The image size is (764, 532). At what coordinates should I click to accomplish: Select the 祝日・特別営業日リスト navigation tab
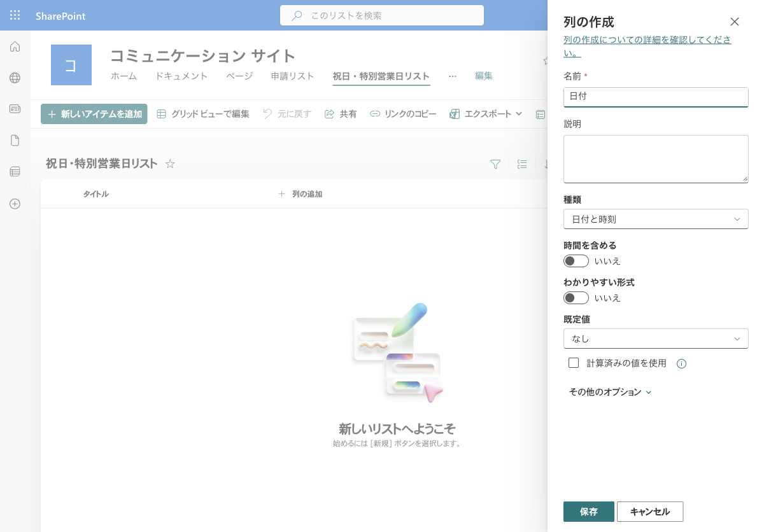(381, 76)
